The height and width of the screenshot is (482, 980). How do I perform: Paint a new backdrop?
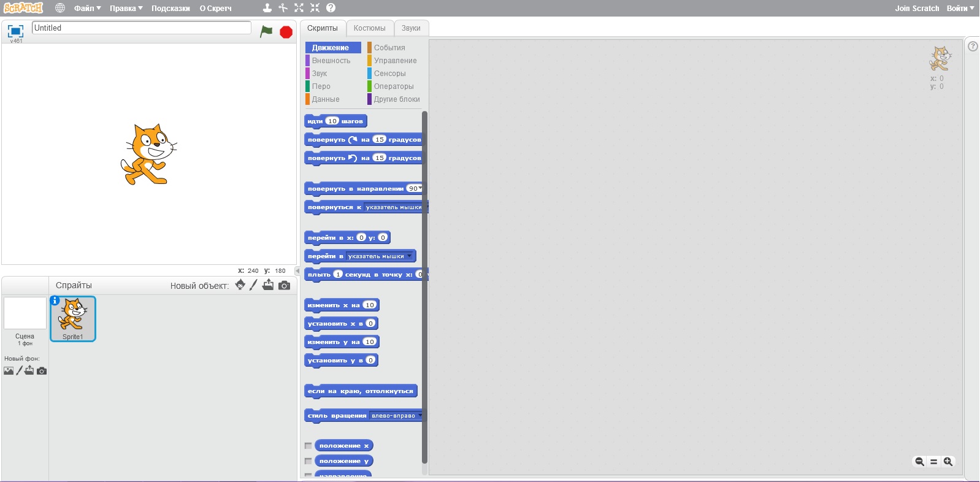[19, 370]
